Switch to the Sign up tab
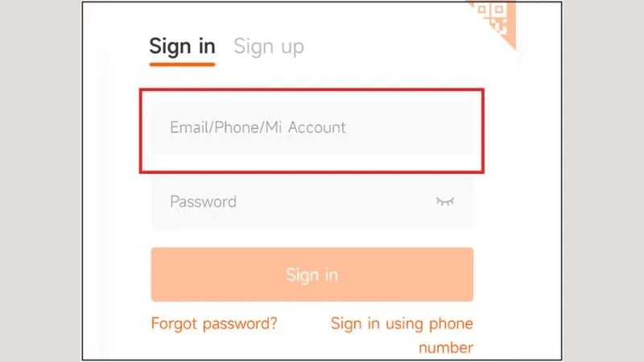 [269, 47]
